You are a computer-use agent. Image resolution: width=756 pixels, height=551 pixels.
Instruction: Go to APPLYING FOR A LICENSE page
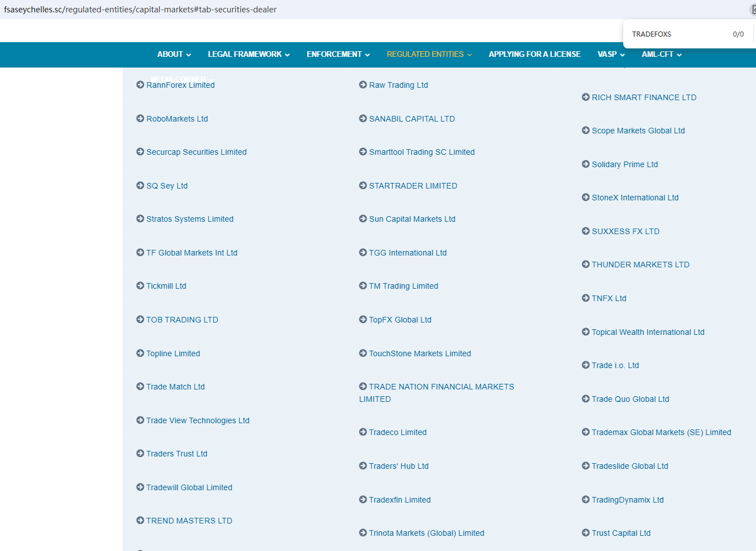(x=534, y=55)
